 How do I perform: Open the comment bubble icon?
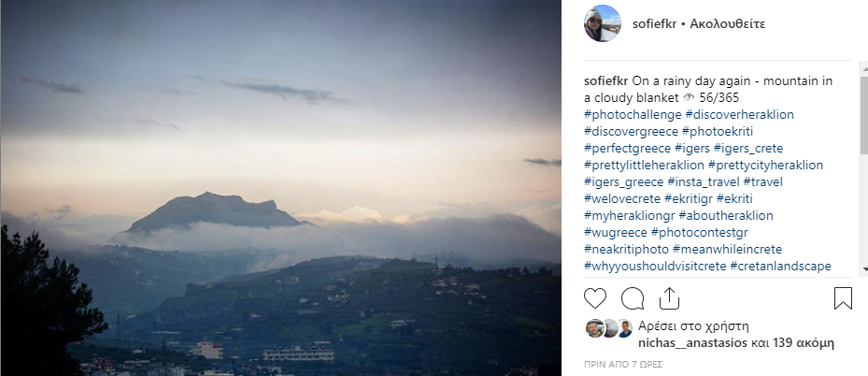(633, 298)
